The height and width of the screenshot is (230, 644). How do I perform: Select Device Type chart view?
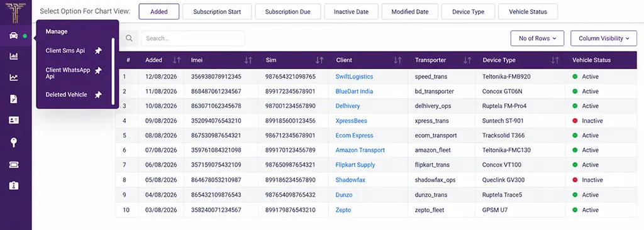pos(468,11)
